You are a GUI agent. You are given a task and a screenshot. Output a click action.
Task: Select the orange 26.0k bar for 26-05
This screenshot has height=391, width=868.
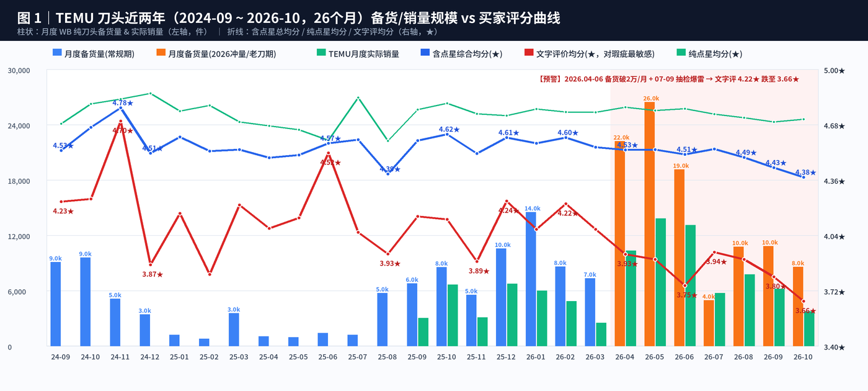(650, 224)
